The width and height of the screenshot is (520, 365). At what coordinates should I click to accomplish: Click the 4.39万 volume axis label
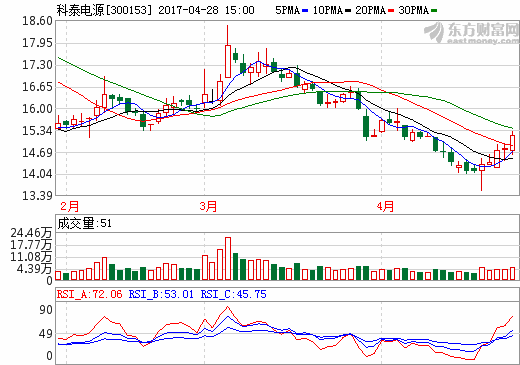(34, 268)
